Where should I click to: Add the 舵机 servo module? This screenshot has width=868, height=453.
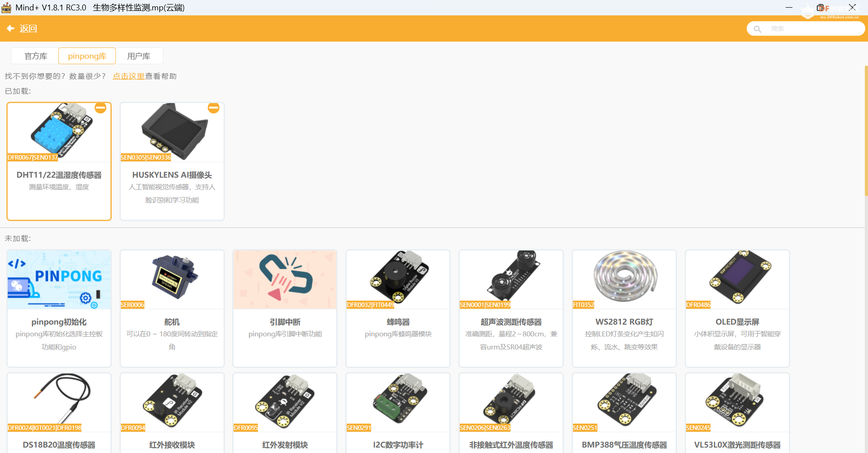click(x=172, y=308)
